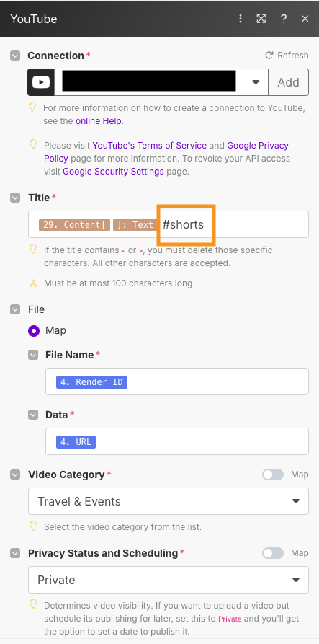Open the question mark help icon
Image resolution: width=319 pixels, height=644 pixels.
283,19
